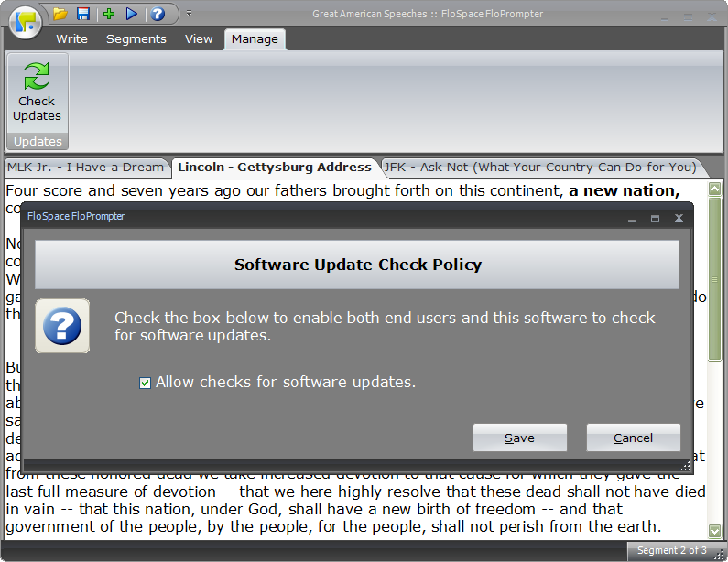The width and height of the screenshot is (728, 562).
Task: Switch to MLK Jr. - I Have a Dream tab
Action: point(85,168)
